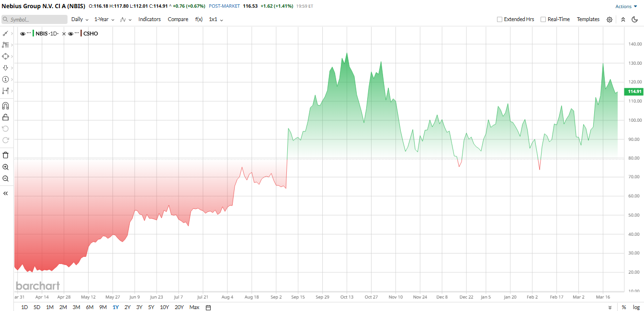This screenshot has height=311, width=644.
Task: Open the shapes drawing tools
Action: 5,56
